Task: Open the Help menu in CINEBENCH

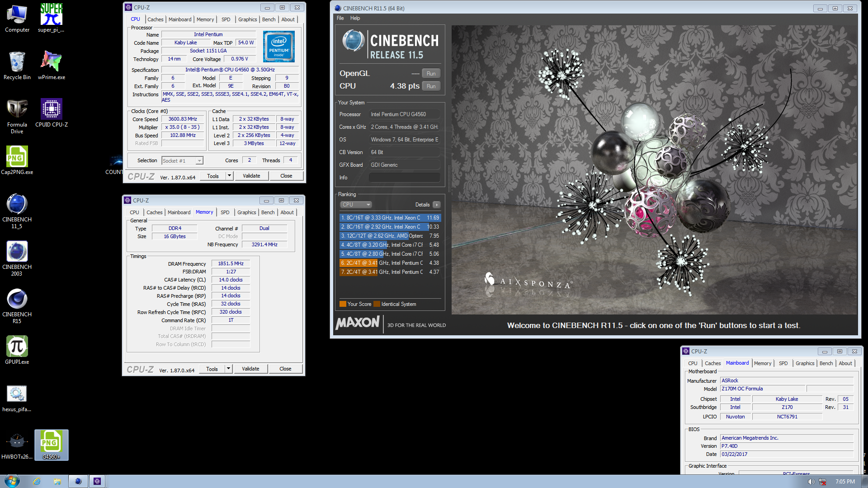Action: tap(355, 18)
